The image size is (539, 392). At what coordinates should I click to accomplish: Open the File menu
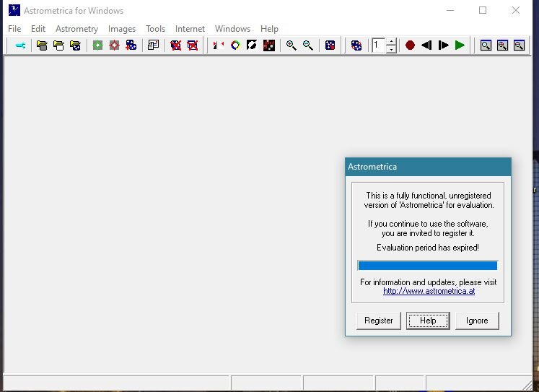[x=14, y=29]
